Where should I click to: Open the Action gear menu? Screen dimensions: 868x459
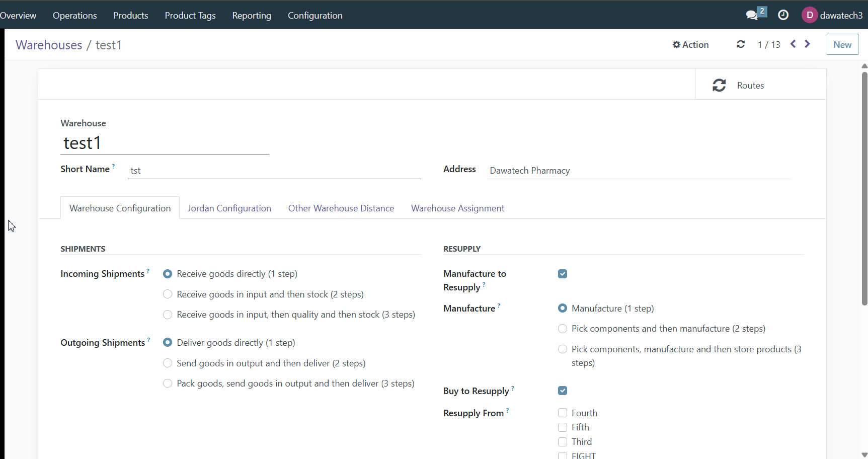click(690, 45)
